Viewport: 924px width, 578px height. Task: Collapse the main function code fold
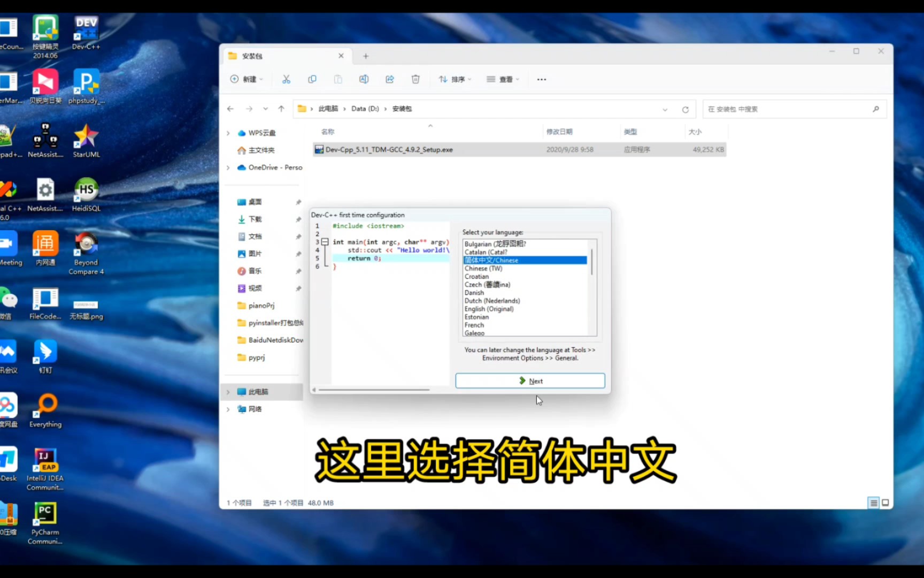click(x=325, y=242)
